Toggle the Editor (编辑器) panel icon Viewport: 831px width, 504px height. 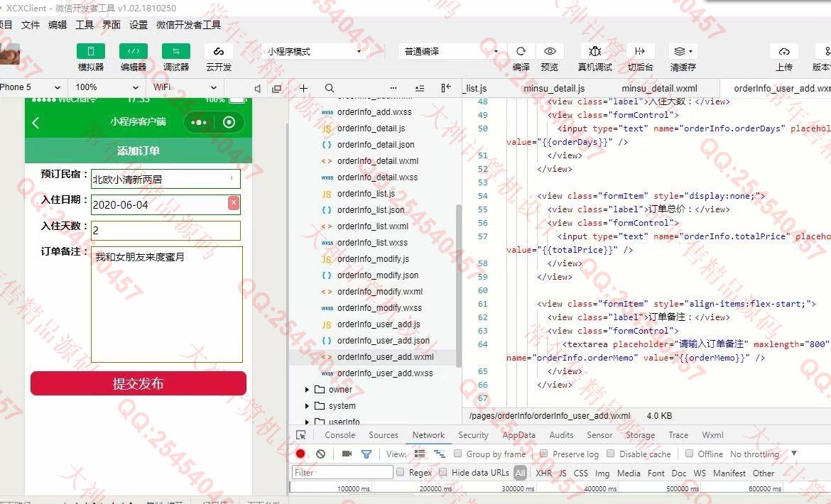(133, 51)
